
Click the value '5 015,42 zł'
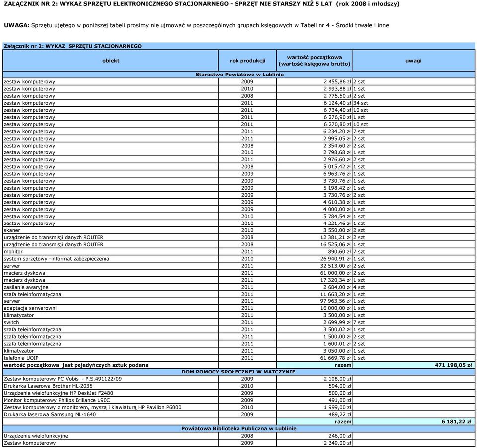pyautogui.click(x=337, y=167)
